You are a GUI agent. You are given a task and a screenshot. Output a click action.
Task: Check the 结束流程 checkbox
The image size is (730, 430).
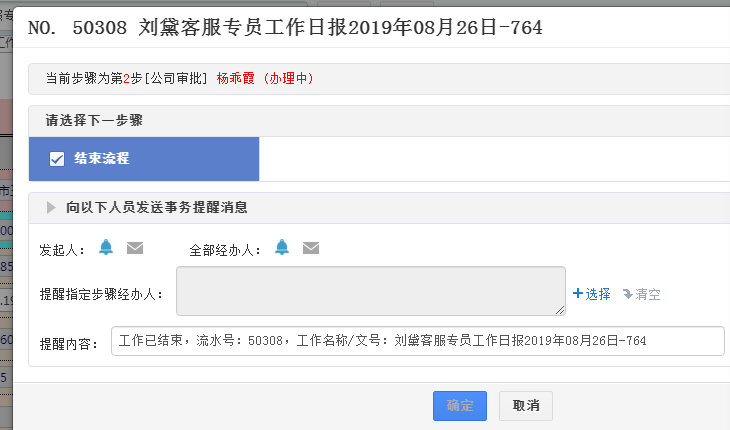[x=57, y=159]
